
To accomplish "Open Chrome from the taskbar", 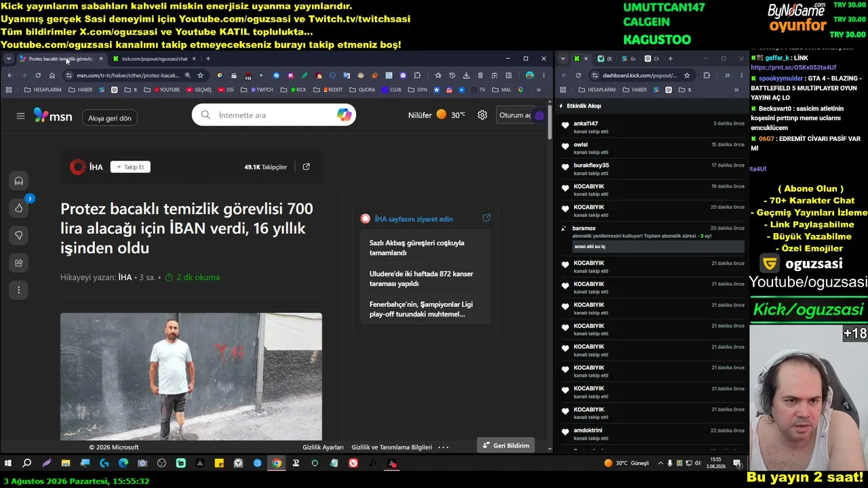I will (277, 464).
